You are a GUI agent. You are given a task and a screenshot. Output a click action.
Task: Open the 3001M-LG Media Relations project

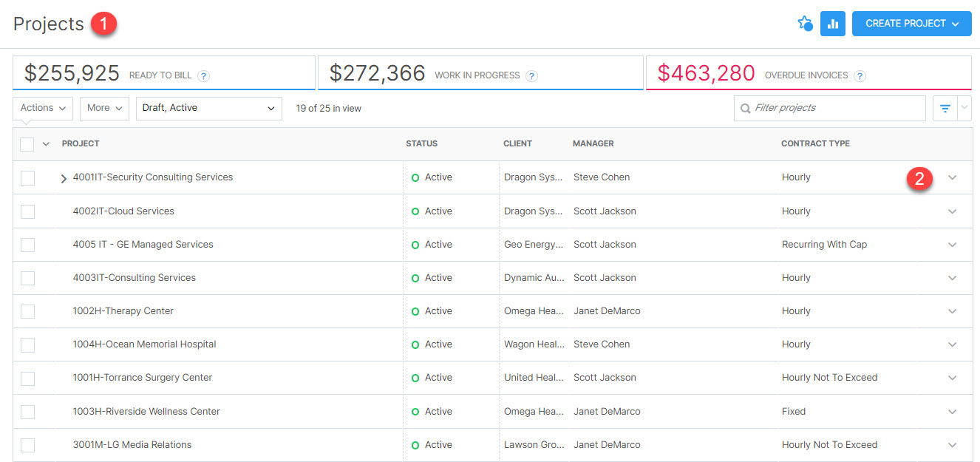click(132, 445)
